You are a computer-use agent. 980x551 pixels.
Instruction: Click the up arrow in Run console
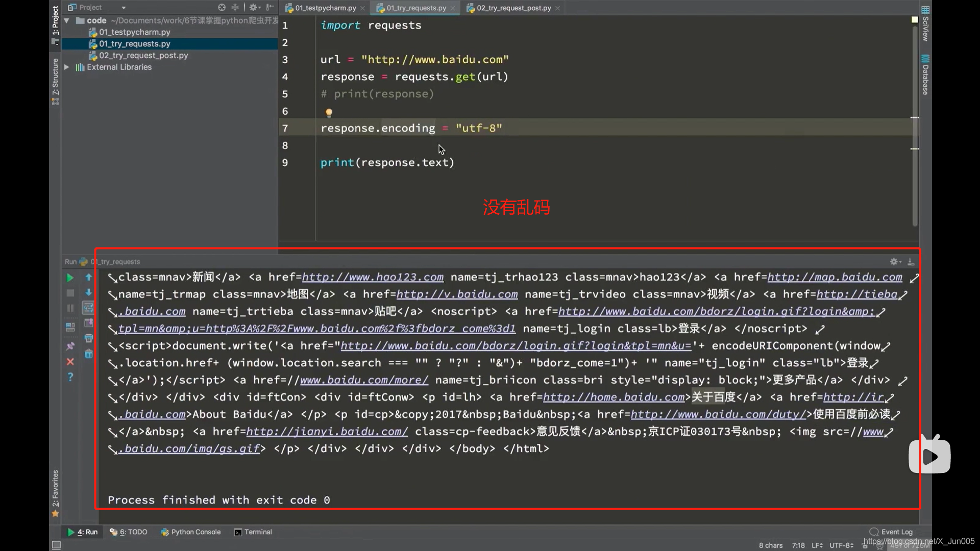pyautogui.click(x=88, y=277)
